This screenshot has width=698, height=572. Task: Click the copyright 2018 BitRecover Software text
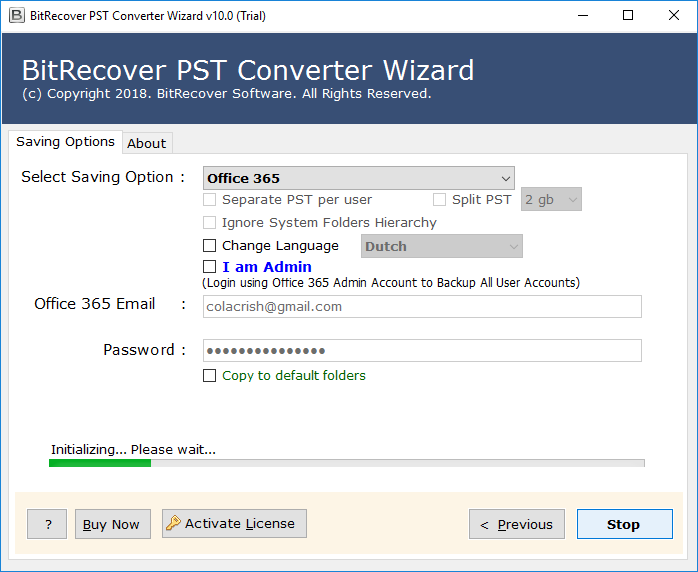pos(227,93)
